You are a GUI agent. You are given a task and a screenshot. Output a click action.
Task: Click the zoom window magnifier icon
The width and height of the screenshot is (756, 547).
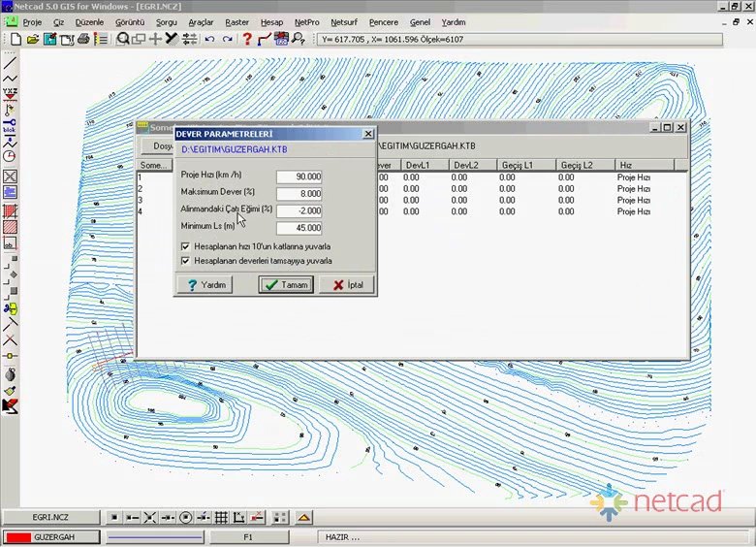[122, 39]
